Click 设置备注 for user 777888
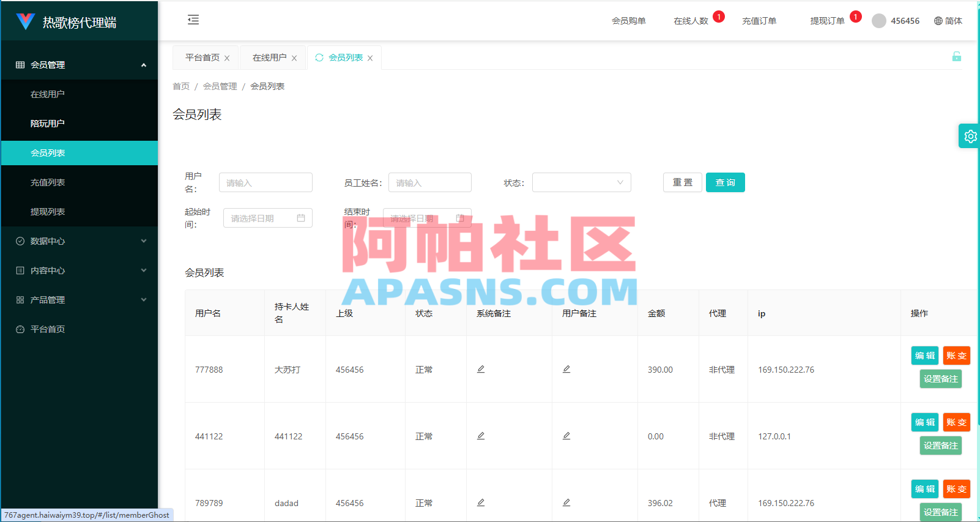The image size is (980, 522). [941, 379]
